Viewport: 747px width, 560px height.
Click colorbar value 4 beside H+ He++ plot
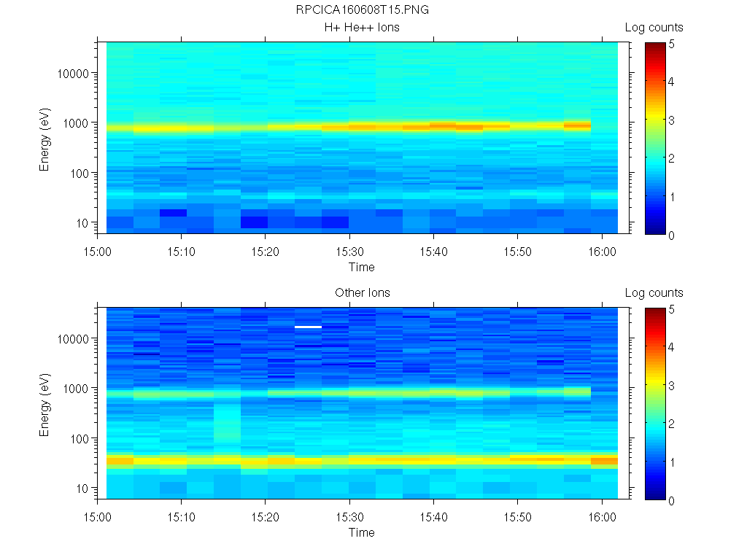click(x=671, y=82)
